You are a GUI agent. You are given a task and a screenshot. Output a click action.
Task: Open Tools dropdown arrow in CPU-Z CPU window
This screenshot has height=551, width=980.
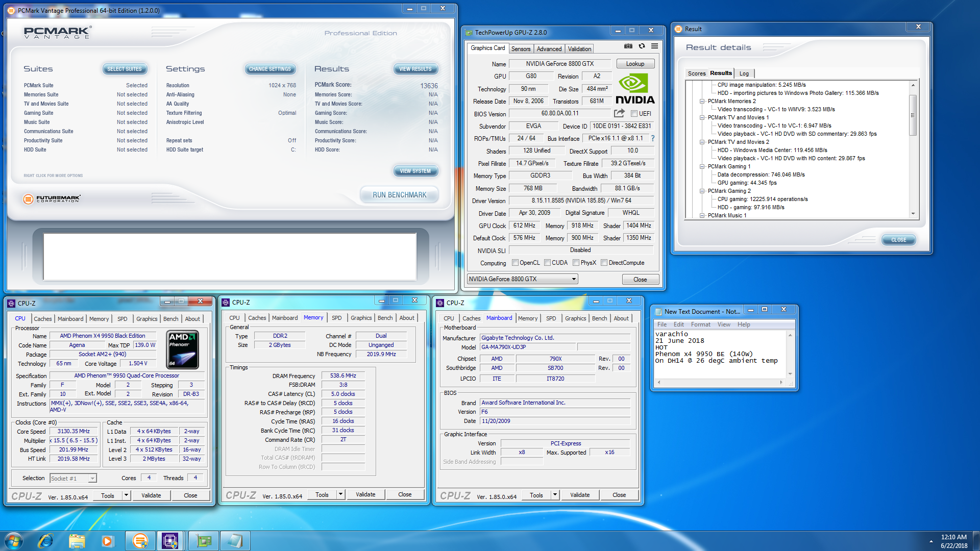(x=126, y=495)
